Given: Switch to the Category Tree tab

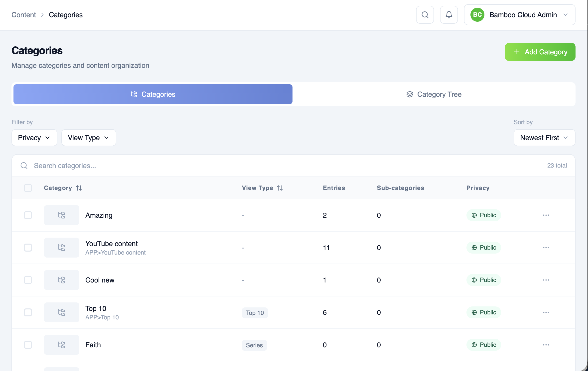Looking at the screenshot, I should pos(434,94).
